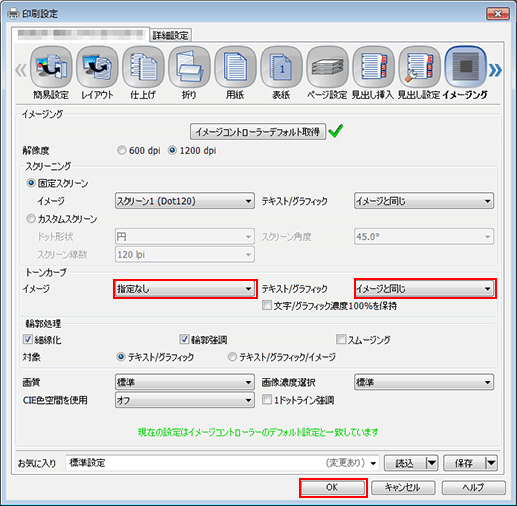
Task: Open 読込 button dropdown arrow
Action: click(432, 463)
